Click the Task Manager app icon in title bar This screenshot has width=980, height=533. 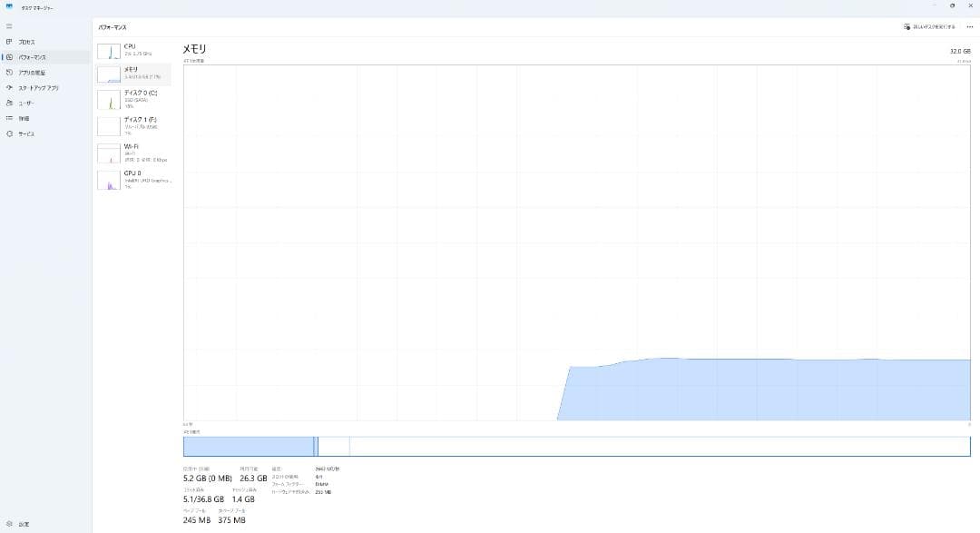pos(9,5)
